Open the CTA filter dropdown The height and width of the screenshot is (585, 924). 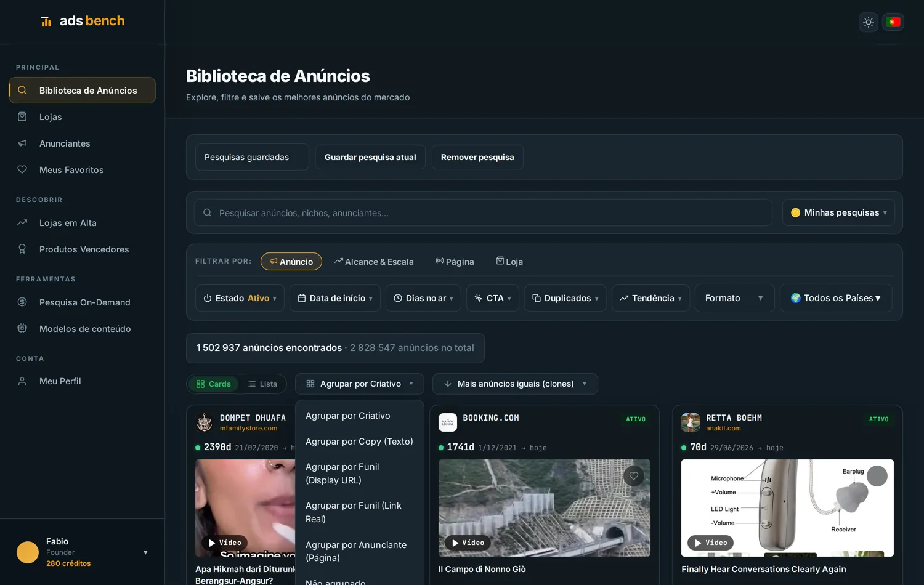(x=493, y=298)
